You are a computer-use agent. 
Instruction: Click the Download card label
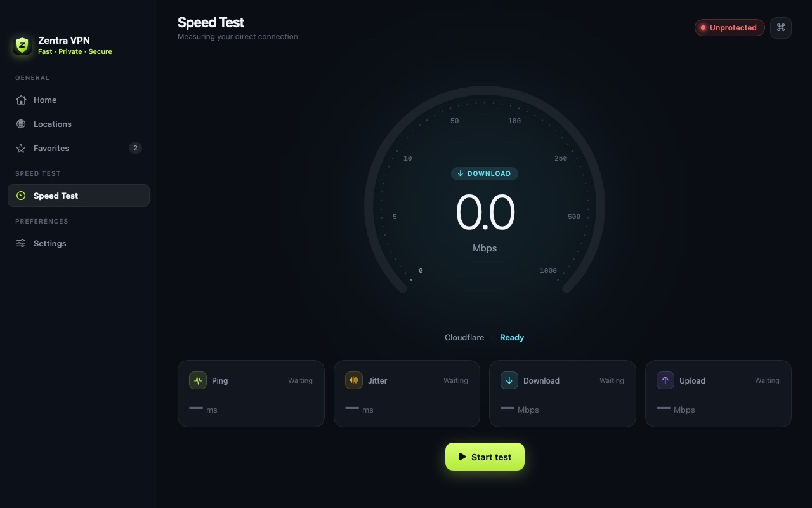pos(541,380)
